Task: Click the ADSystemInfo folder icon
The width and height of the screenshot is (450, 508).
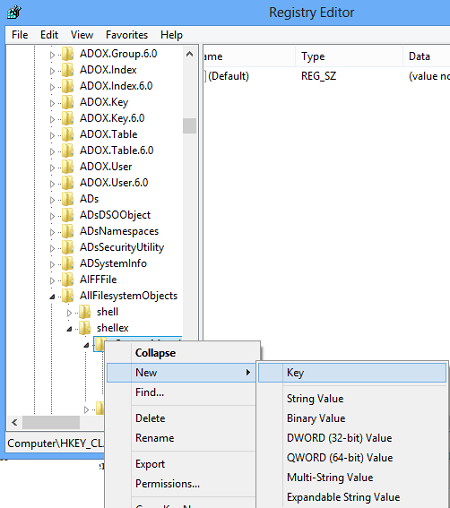Action: pos(68,263)
